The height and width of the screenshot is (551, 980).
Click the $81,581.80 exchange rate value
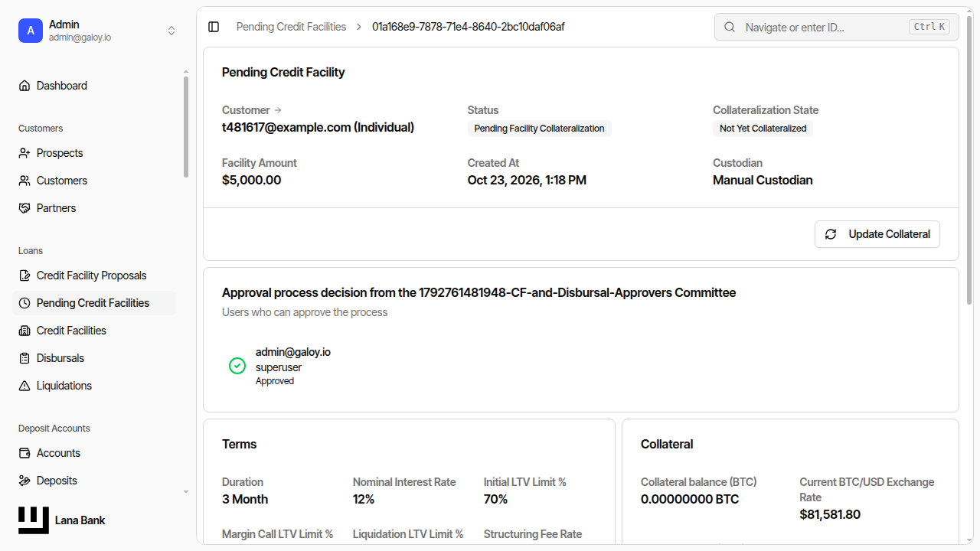[830, 514]
